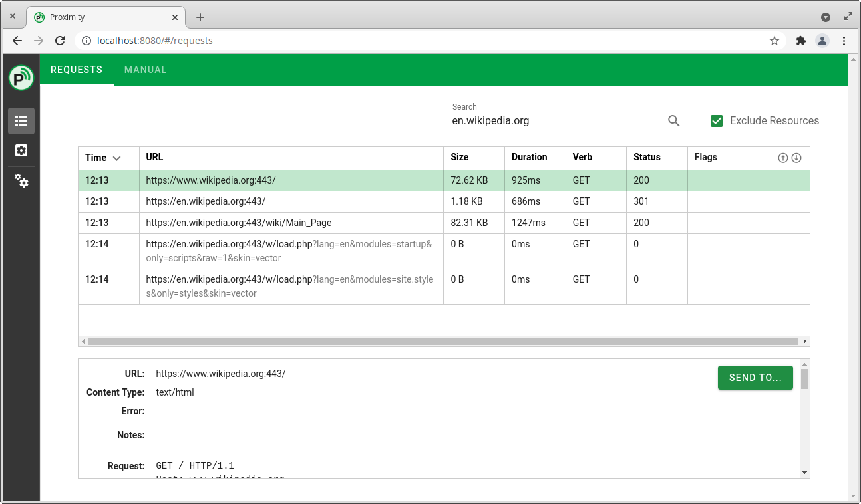This screenshot has height=504, width=861.
Task: Open a new browser tab with plus
Action: tap(200, 17)
